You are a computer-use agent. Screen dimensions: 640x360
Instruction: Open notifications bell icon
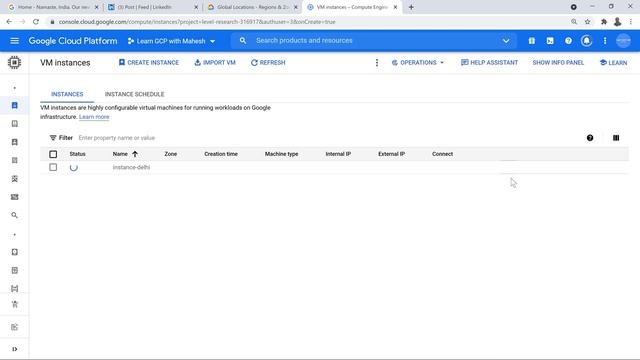(x=587, y=41)
